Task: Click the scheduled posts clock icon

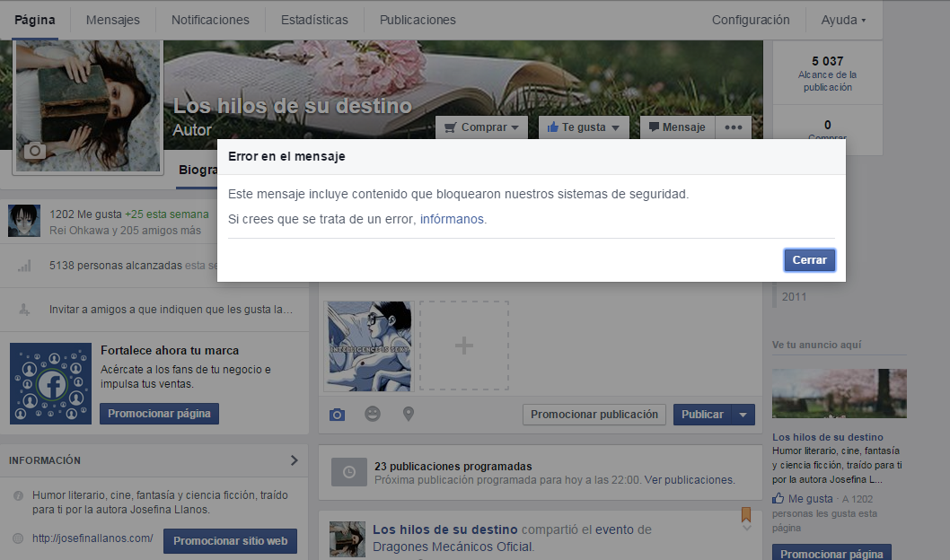Action: pos(348,473)
